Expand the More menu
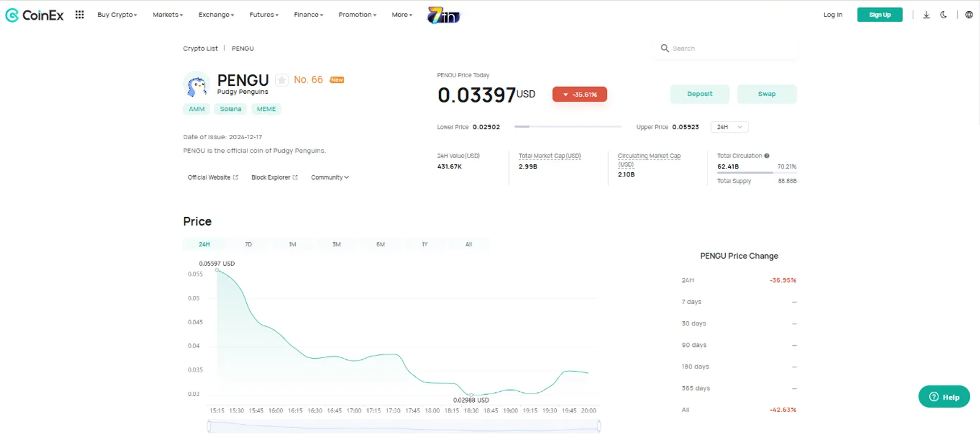The width and height of the screenshot is (980, 434). tap(402, 15)
